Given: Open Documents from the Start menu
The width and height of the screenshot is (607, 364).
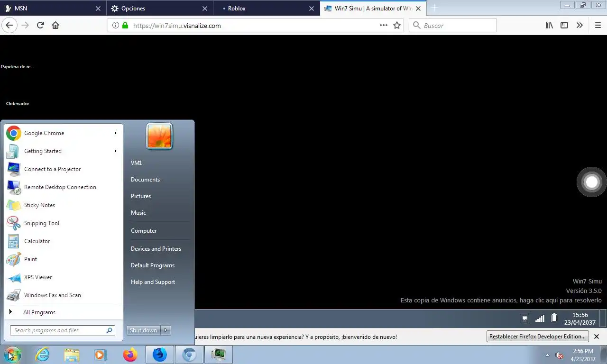Looking at the screenshot, I should (x=145, y=180).
